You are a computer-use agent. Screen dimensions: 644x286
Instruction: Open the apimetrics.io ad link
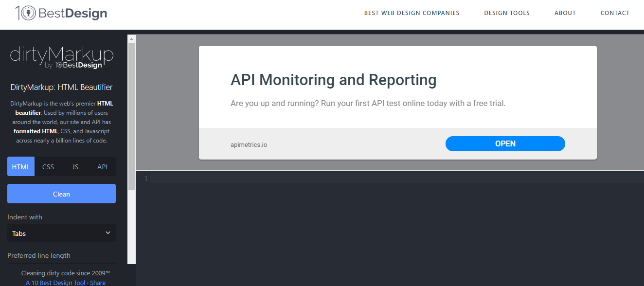coord(249,144)
